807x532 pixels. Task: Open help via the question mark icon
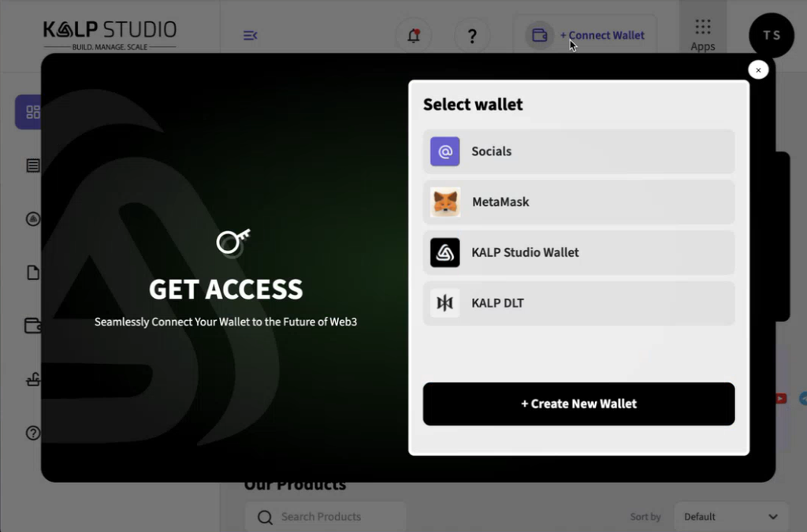point(472,35)
